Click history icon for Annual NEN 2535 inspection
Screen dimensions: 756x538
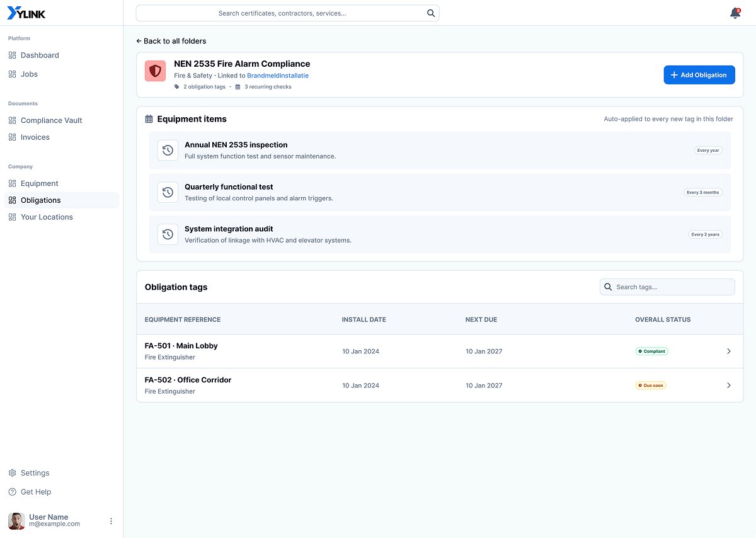coord(168,151)
